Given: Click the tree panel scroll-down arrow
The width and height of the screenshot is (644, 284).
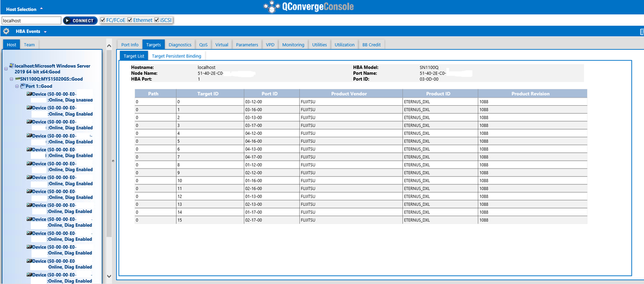Looking at the screenshot, I should pos(109,276).
